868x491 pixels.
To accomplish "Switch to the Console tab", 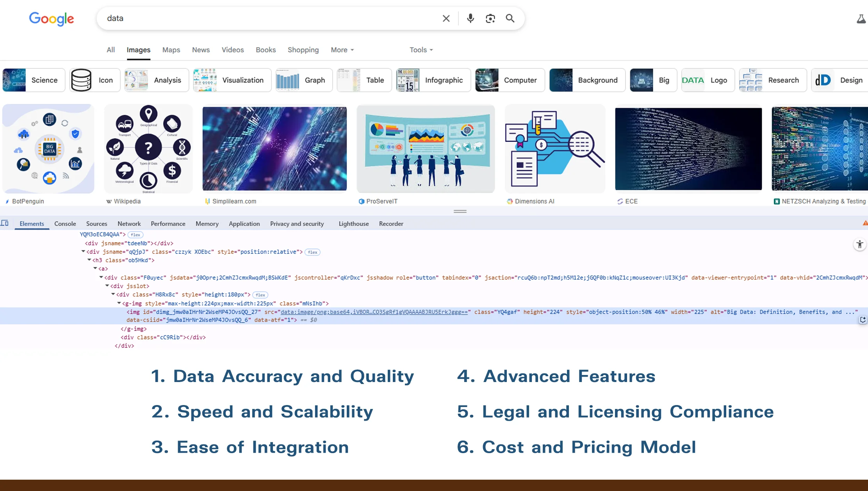I will (65, 224).
